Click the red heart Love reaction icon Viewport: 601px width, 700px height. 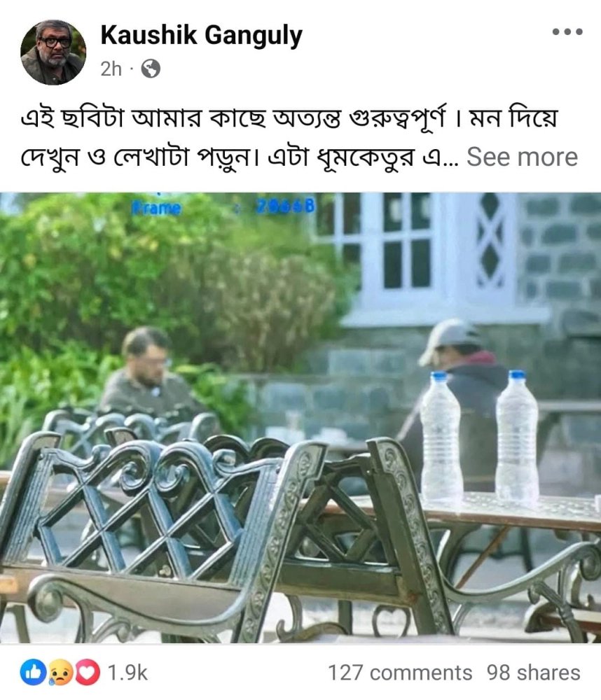click(x=88, y=672)
